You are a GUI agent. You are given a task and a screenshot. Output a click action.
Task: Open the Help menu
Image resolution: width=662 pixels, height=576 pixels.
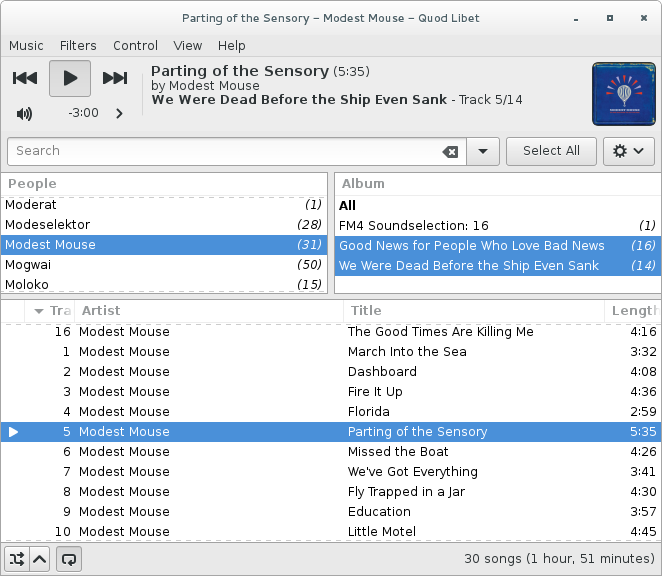click(231, 46)
